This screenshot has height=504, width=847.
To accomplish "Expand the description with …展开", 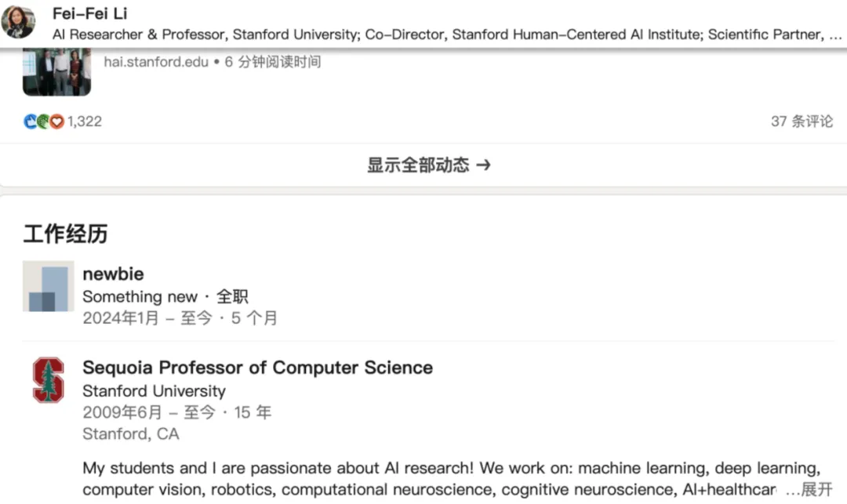I will (x=809, y=489).
